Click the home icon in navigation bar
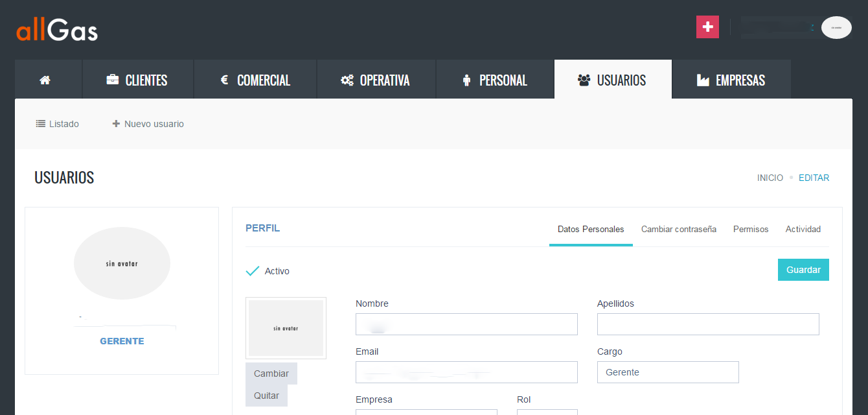 click(x=45, y=80)
